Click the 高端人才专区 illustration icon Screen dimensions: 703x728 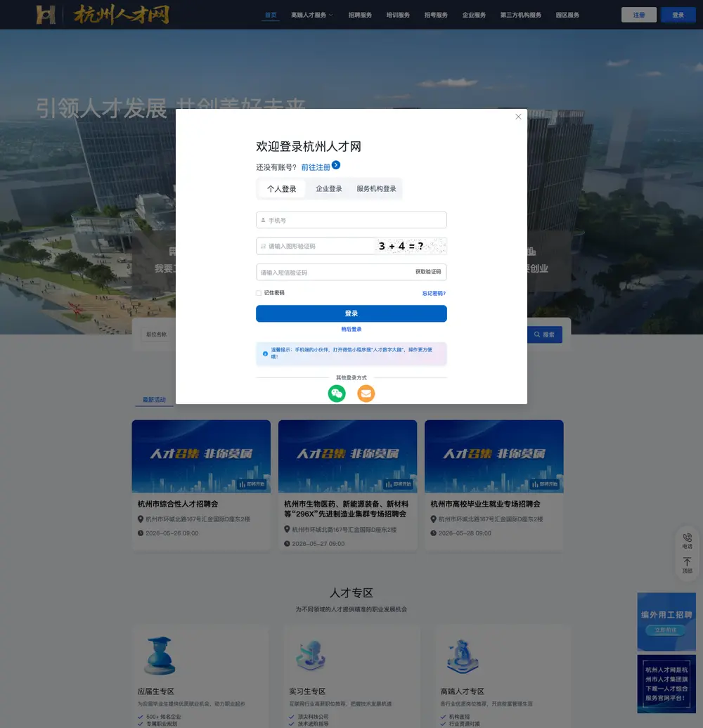click(x=462, y=656)
